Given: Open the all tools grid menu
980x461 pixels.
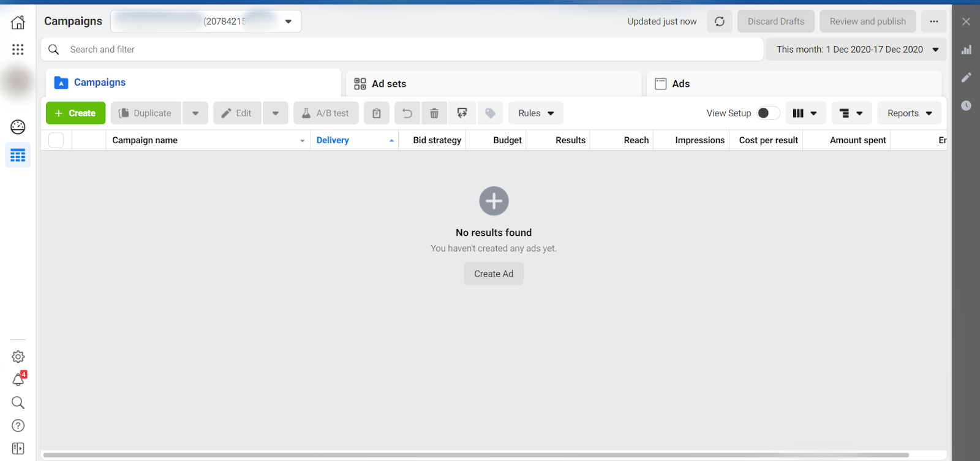Looking at the screenshot, I should point(18,50).
